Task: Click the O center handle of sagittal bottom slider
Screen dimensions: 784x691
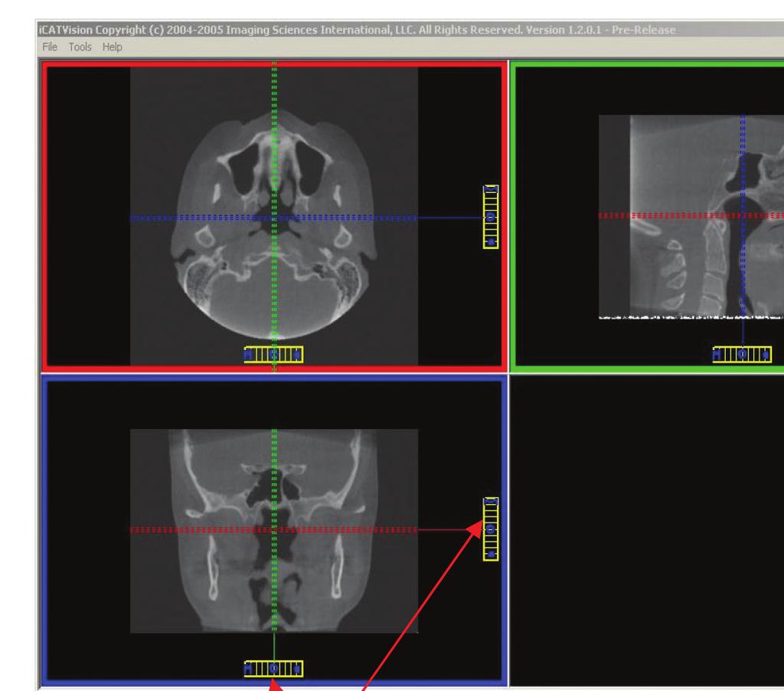Action: pos(742,355)
